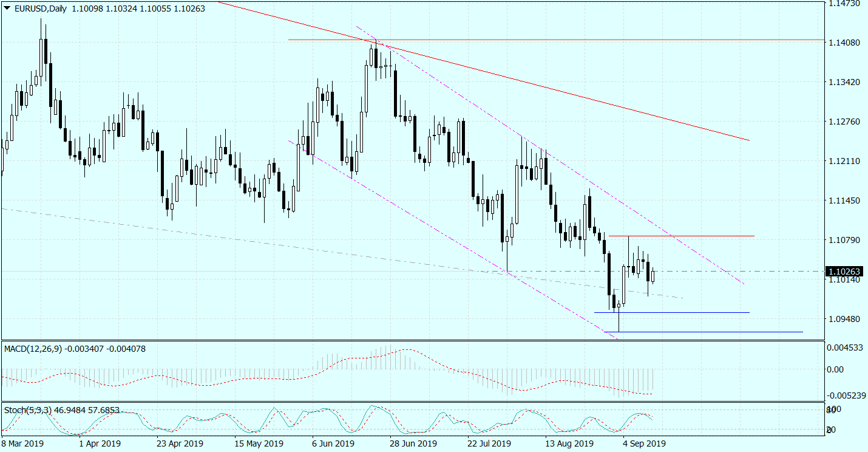Select the grey horizontal line near 1.14080
Image resolution: width=868 pixels, height=452 pixels.
[557, 40]
